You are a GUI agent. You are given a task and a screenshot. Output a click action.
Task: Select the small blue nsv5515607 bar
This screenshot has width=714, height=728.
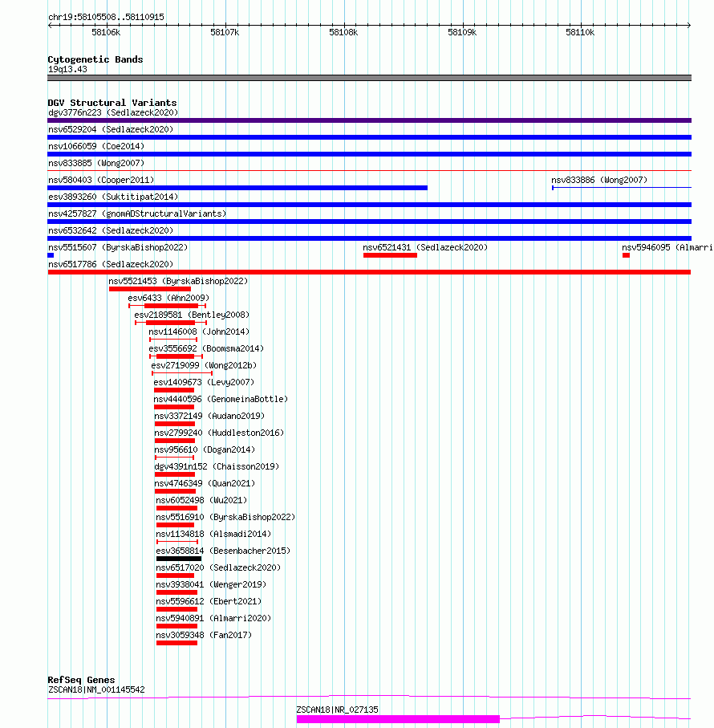(51, 255)
